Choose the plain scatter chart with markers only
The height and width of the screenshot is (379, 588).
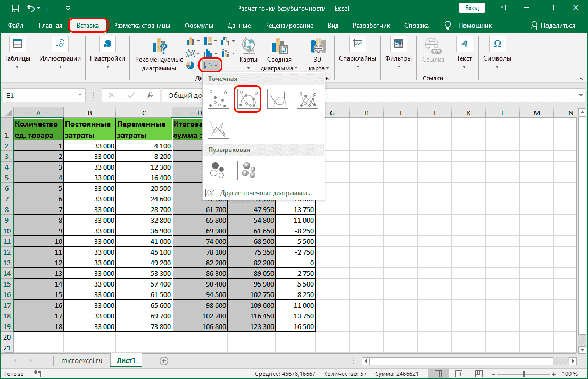(x=218, y=99)
